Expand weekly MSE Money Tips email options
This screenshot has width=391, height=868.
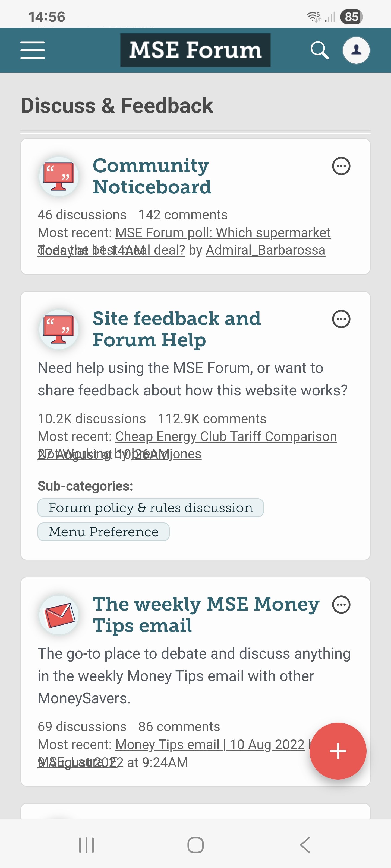[341, 605]
